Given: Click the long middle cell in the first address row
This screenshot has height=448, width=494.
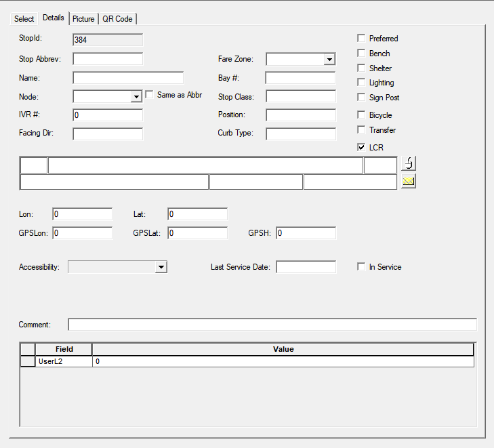Looking at the screenshot, I should (205, 165).
